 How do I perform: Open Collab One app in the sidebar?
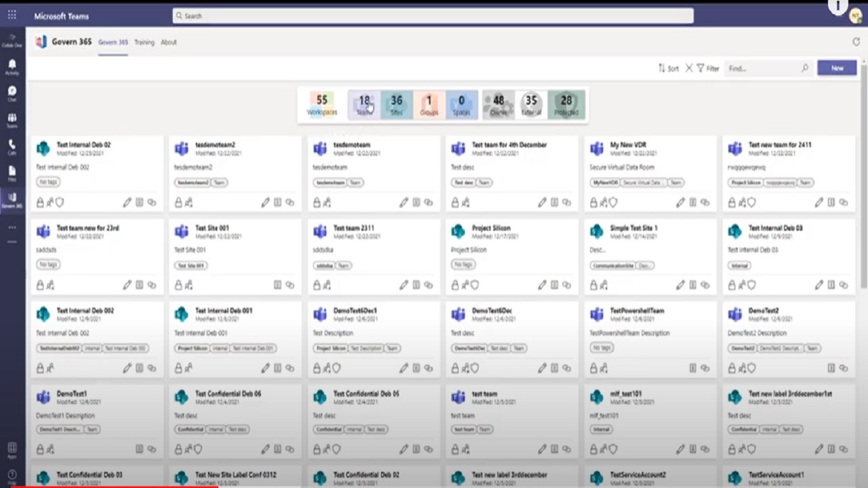coord(12,40)
